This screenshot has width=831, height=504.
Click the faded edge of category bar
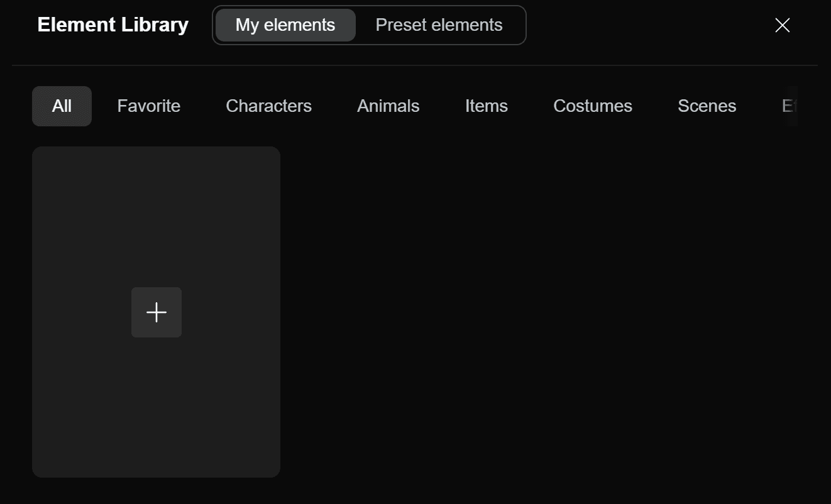(793, 106)
